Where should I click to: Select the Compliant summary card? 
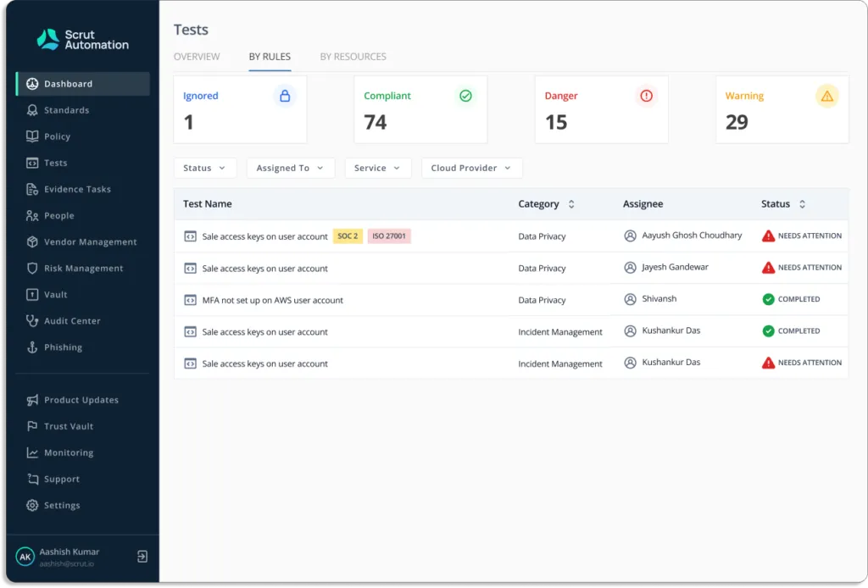coord(420,109)
